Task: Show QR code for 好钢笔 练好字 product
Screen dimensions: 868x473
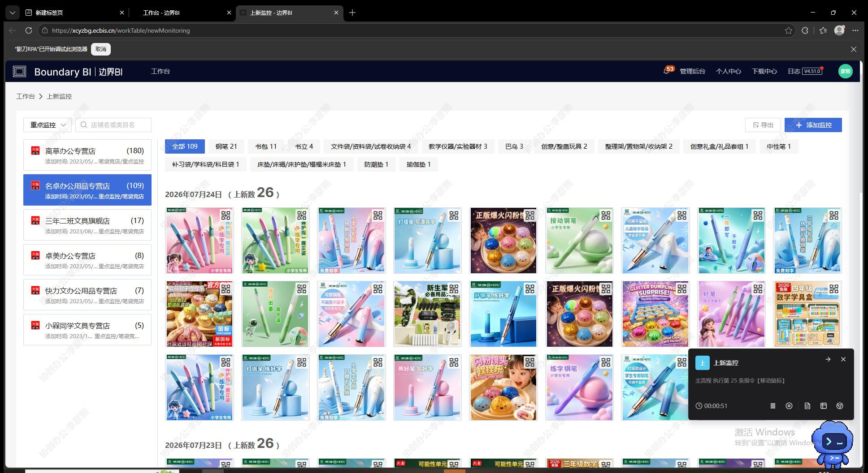Action: tap(530, 289)
